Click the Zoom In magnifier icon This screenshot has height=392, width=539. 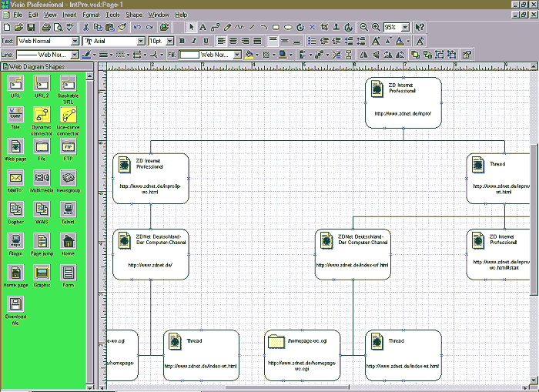pos(376,27)
